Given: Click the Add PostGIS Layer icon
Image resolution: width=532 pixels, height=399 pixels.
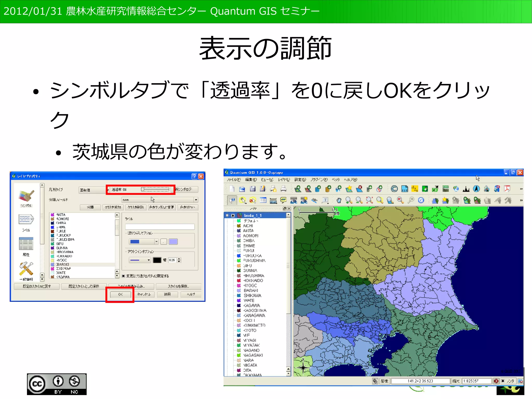Looking at the screenshot, I should (x=318, y=189).
